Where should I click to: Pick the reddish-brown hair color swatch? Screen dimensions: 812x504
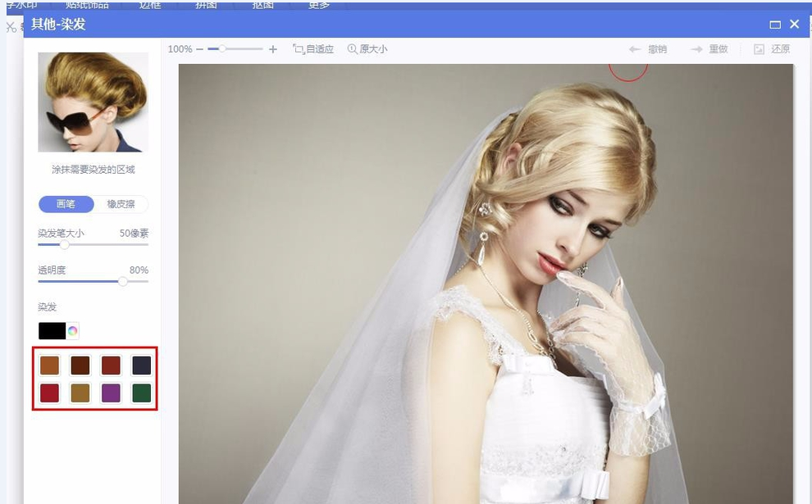point(111,366)
